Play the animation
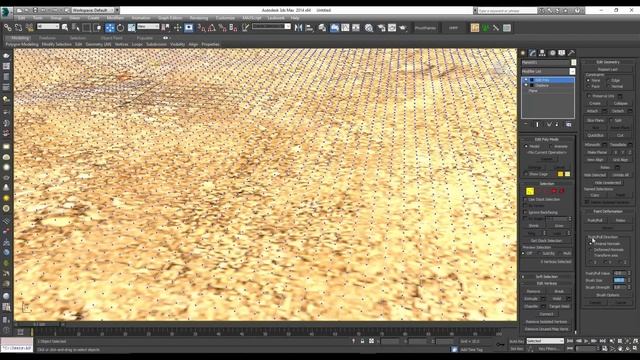The width and height of the screenshot is (640, 360). (x=586, y=341)
